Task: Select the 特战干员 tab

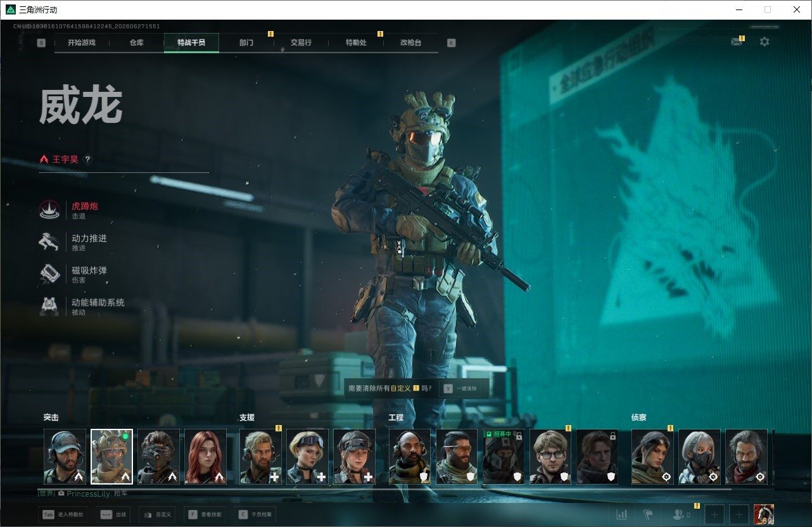Action: click(191, 42)
